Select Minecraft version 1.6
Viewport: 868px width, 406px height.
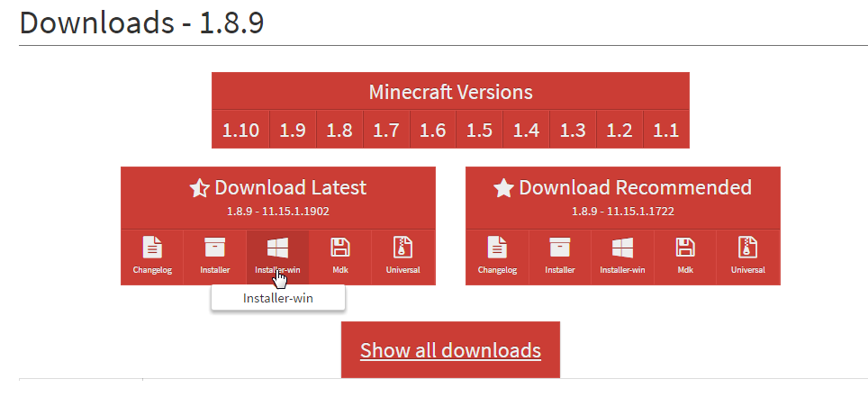[x=432, y=130]
